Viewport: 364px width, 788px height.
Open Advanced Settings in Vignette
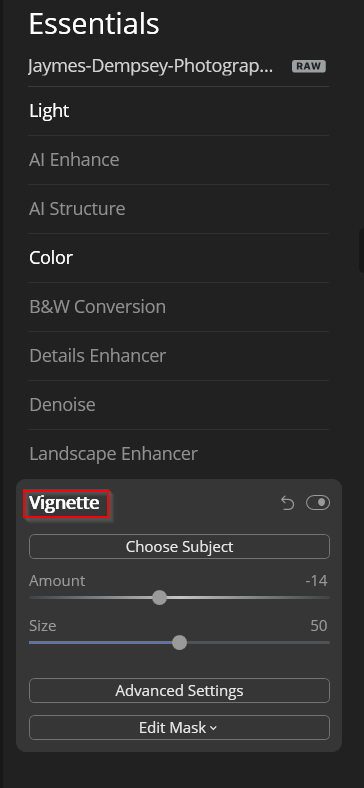point(179,691)
